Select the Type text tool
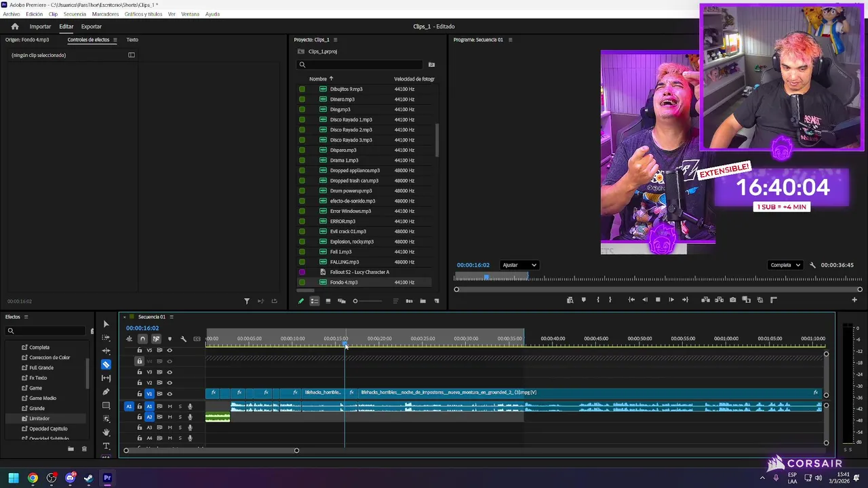This screenshot has height=488, width=868. pyautogui.click(x=106, y=446)
